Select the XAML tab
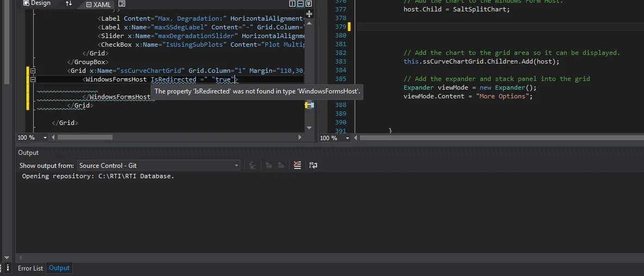 point(98,4)
